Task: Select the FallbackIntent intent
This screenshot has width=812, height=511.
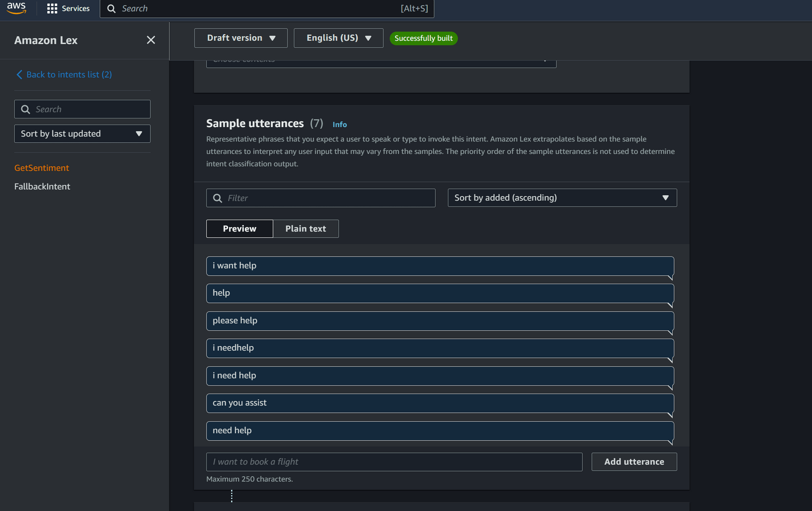Action: coord(42,186)
